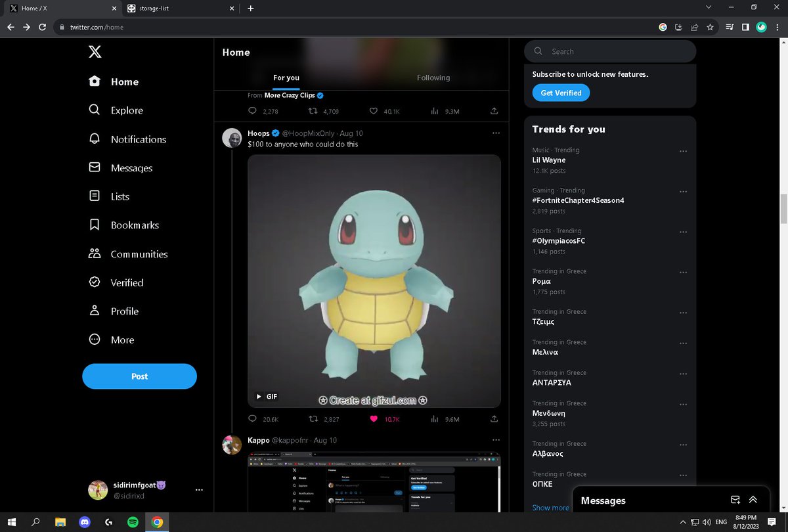Click the Get Verified button
The height and width of the screenshot is (532, 788).
(x=561, y=93)
